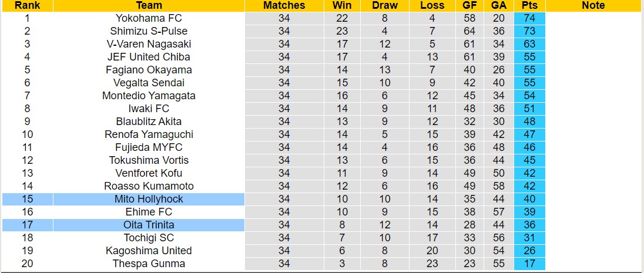Click Thespa Gunma's 17 points cell
The image size is (644, 273).
pos(529,264)
